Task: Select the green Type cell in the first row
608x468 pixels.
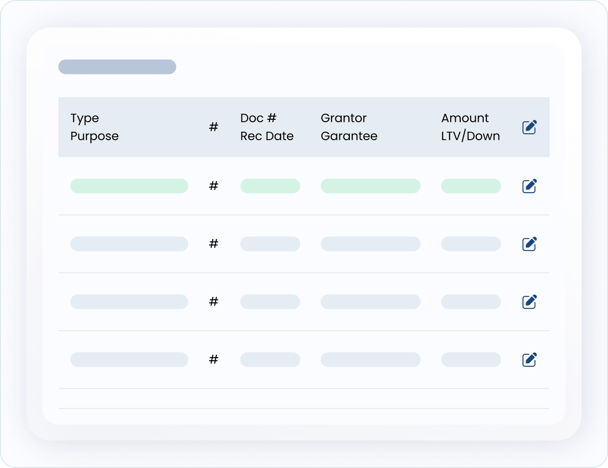Action: click(129, 186)
